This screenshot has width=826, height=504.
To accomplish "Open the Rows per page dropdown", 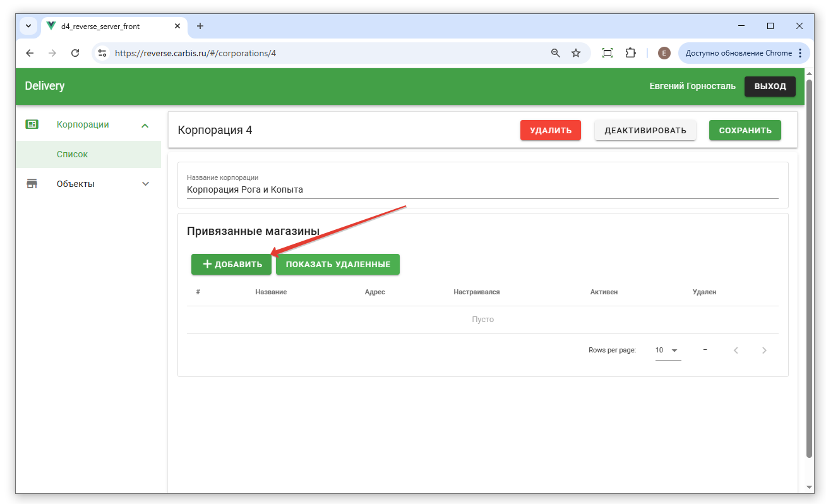I will 667,350.
